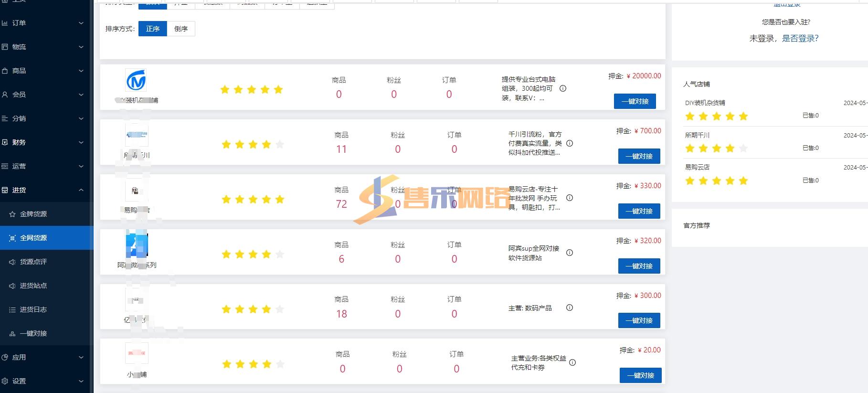Open 货源点评 in sidebar
The width and height of the screenshot is (868, 393).
tap(33, 262)
